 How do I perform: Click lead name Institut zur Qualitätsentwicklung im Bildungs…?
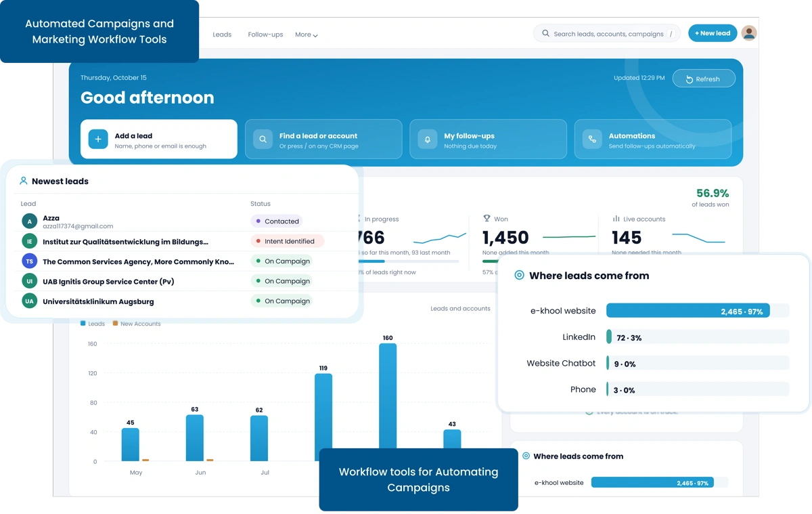point(125,241)
